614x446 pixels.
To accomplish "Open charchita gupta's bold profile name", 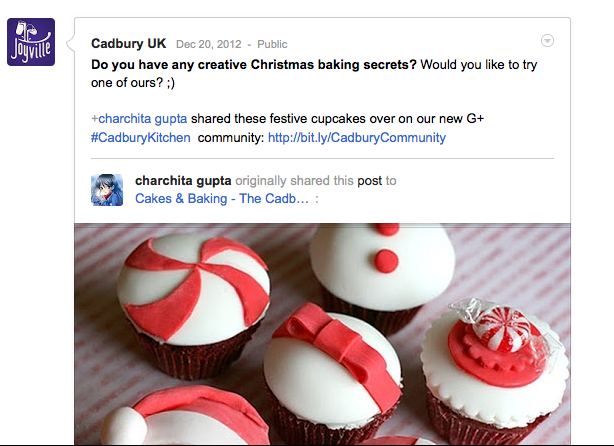I will coord(183,181).
